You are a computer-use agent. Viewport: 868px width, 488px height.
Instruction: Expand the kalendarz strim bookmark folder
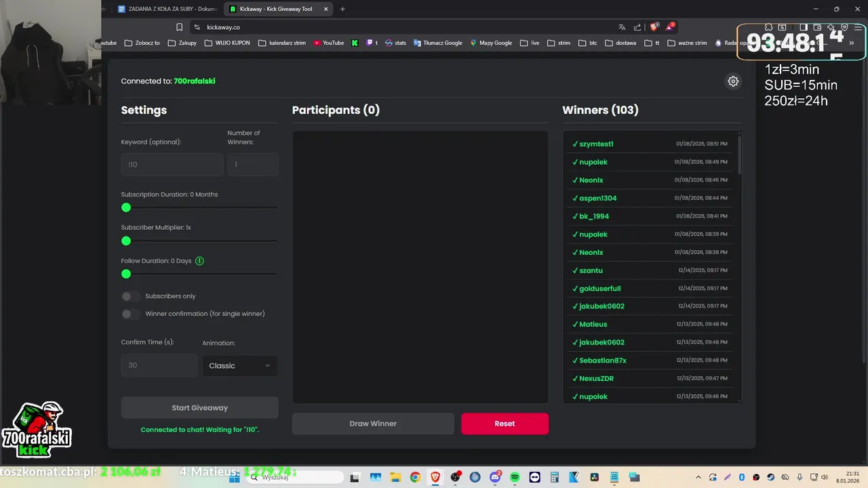[x=281, y=43]
